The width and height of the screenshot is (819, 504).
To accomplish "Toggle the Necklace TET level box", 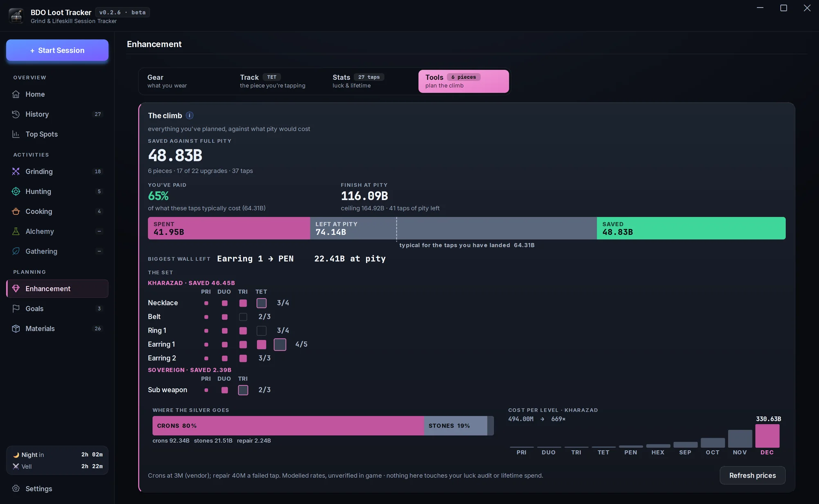I will [x=261, y=303].
